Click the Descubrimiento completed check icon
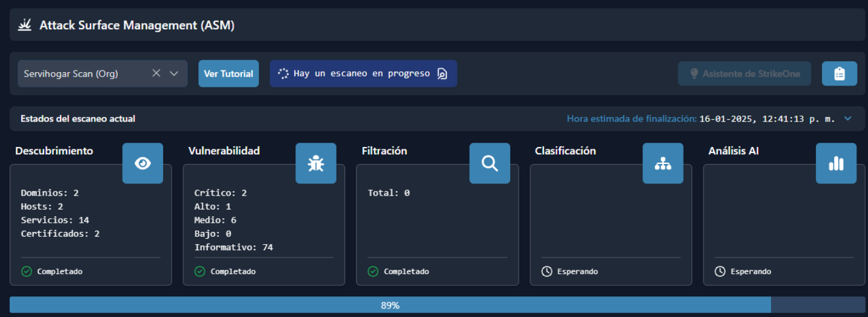This screenshot has height=317, width=868. tap(27, 271)
